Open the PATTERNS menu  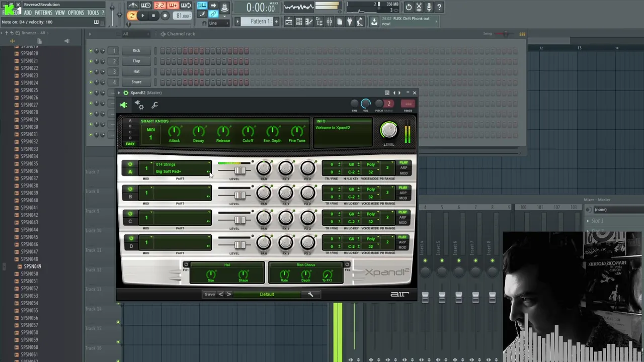pos(43,13)
